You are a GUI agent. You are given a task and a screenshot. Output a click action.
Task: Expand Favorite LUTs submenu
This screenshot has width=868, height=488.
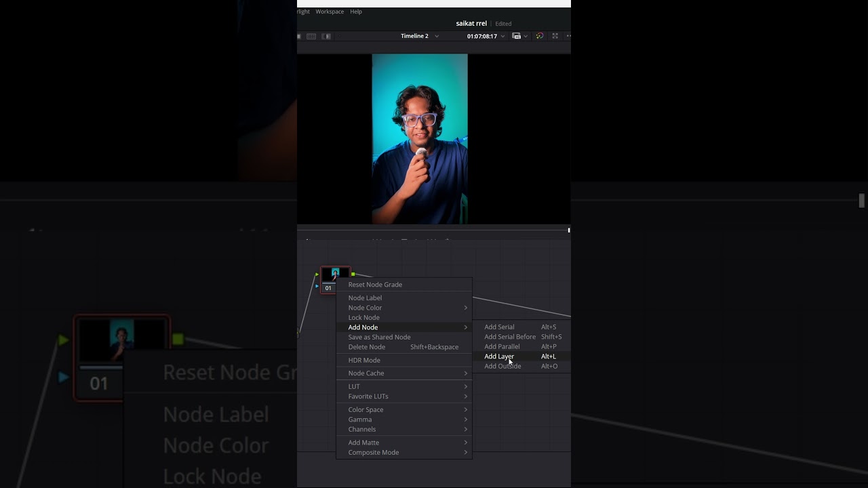click(x=404, y=396)
